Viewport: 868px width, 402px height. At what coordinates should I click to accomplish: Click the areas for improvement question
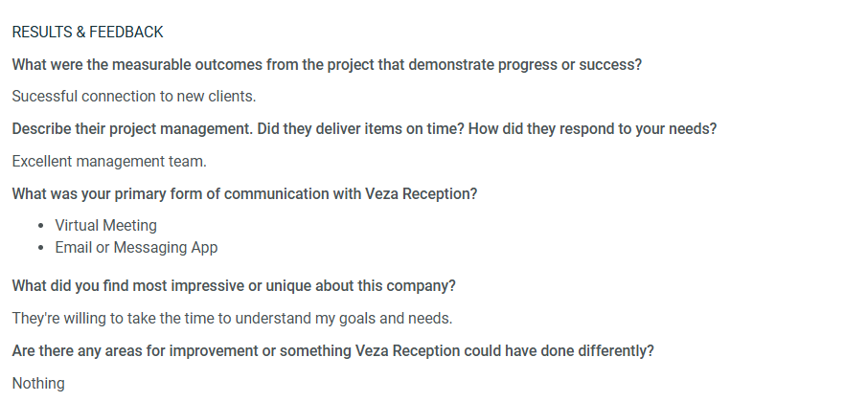click(332, 351)
